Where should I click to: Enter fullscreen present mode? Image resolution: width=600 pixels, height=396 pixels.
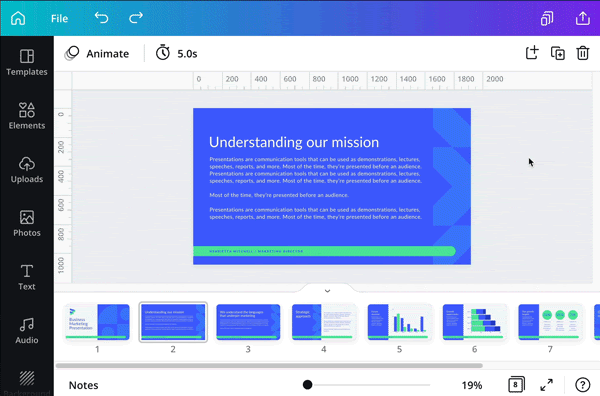(x=546, y=385)
